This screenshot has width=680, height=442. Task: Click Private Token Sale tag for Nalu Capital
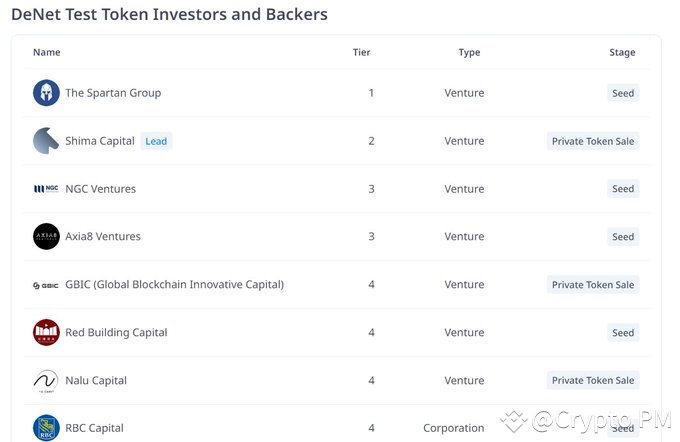[593, 380]
